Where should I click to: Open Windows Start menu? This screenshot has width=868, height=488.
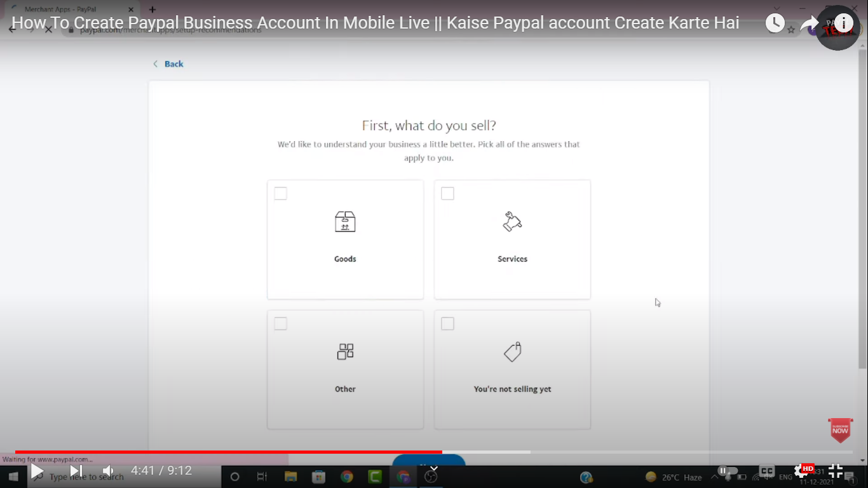13,477
